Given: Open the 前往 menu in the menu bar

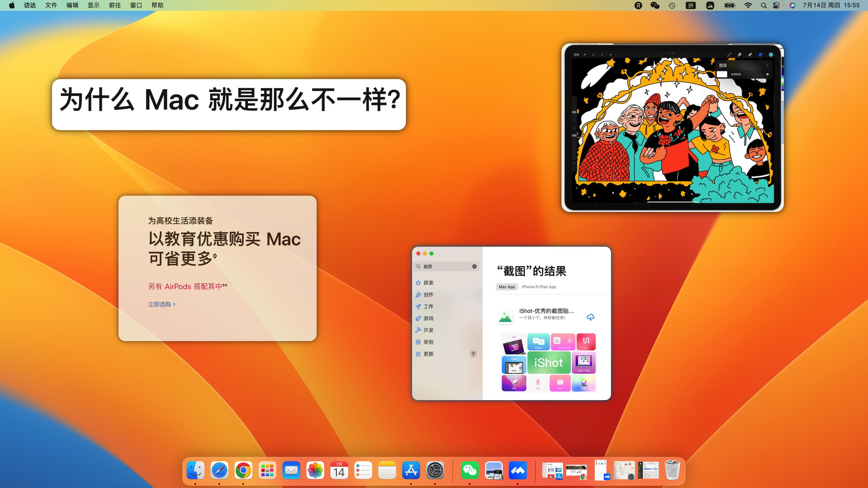Looking at the screenshot, I should (115, 5).
